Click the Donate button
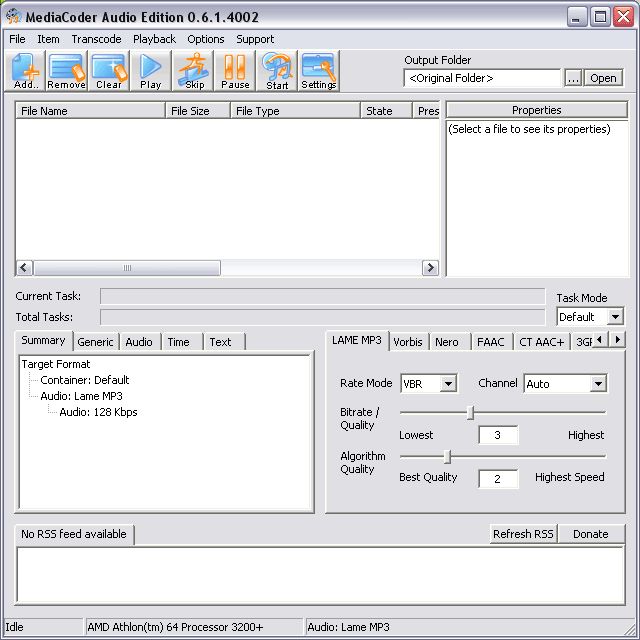This screenshot has width=640, height=640. (591, 534)
